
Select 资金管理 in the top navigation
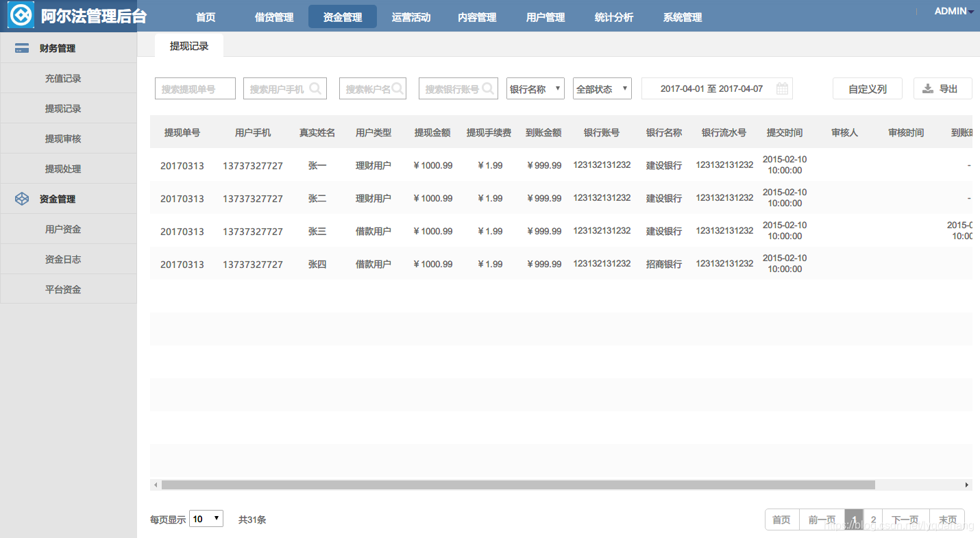343,17
